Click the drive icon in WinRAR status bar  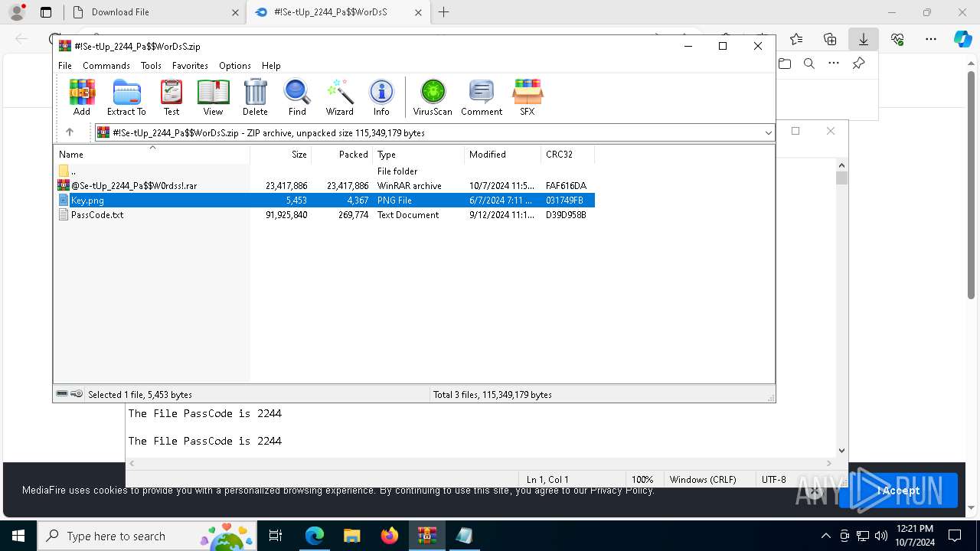point(62,394)
